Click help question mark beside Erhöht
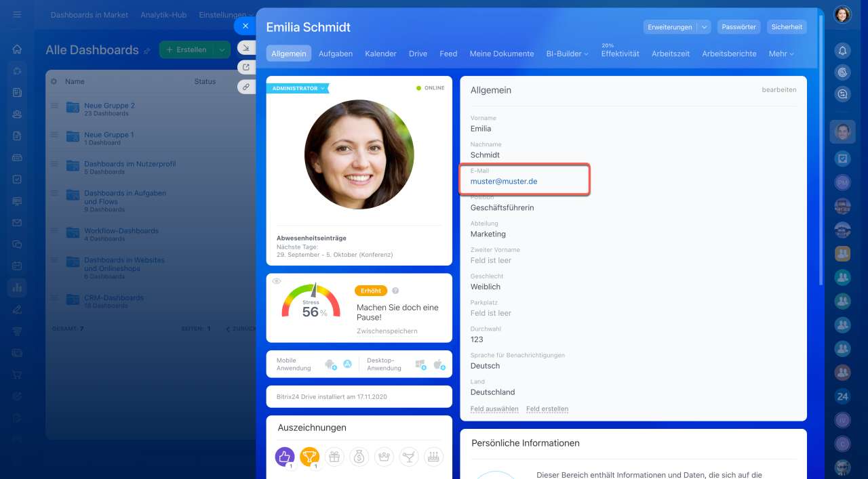Screen dimensions: 868x479 395,291
